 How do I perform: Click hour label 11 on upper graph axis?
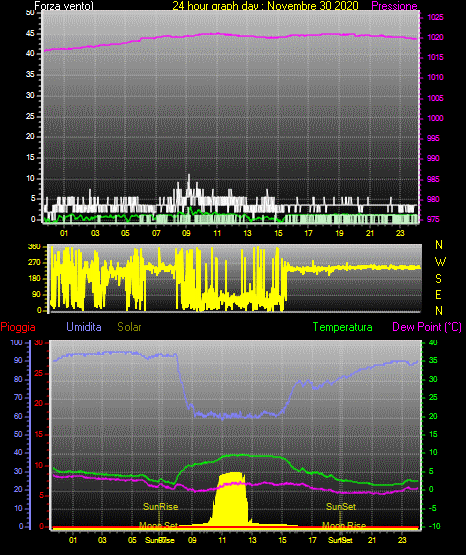[x=217, y=233]
